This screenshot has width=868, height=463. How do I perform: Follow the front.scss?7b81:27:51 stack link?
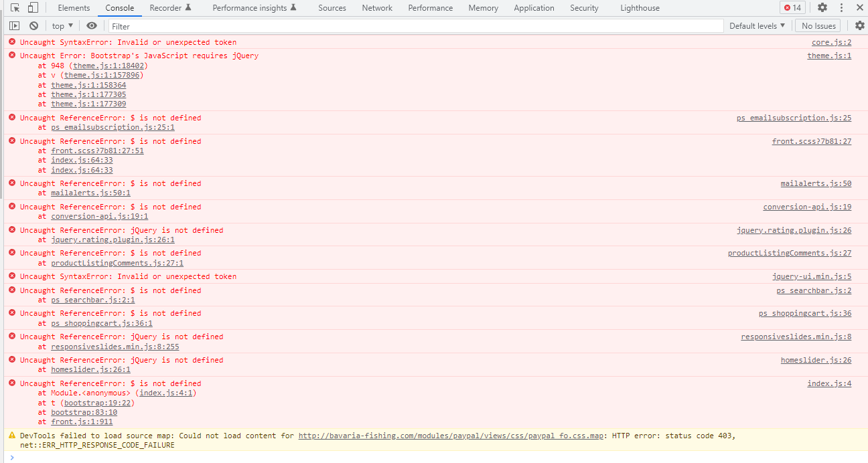pyautogui.click(x=97, y=151)
